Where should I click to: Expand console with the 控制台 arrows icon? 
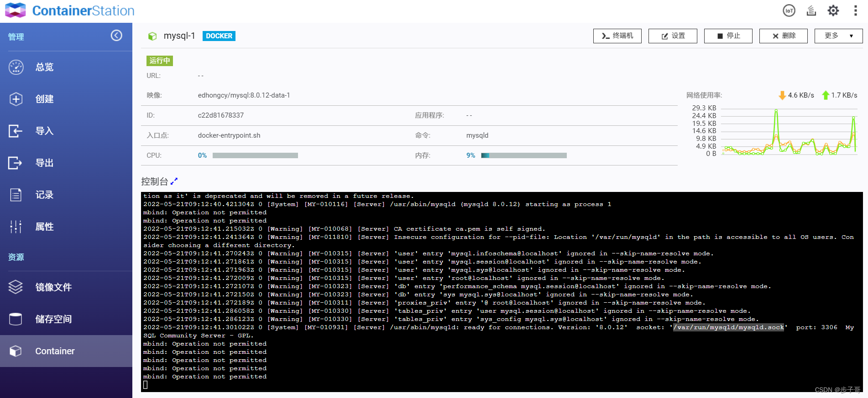click(174, 181)
